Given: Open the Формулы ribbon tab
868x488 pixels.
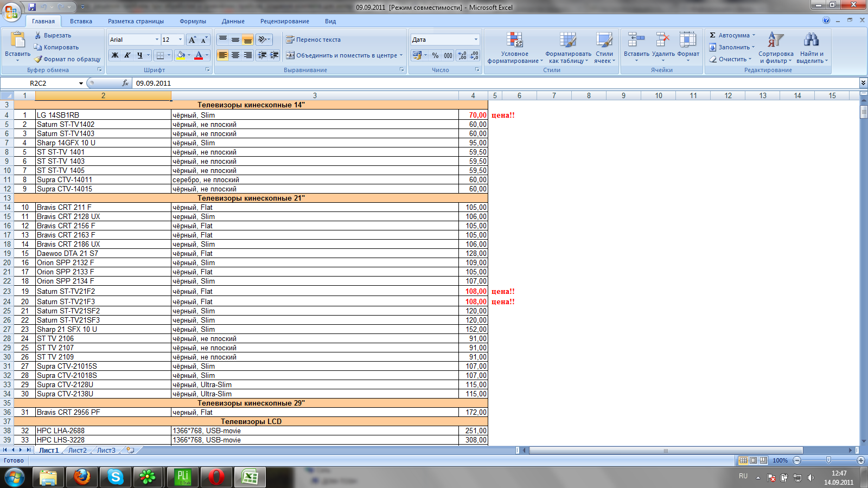Looking at the screenshot, I should tap(193, 21).
